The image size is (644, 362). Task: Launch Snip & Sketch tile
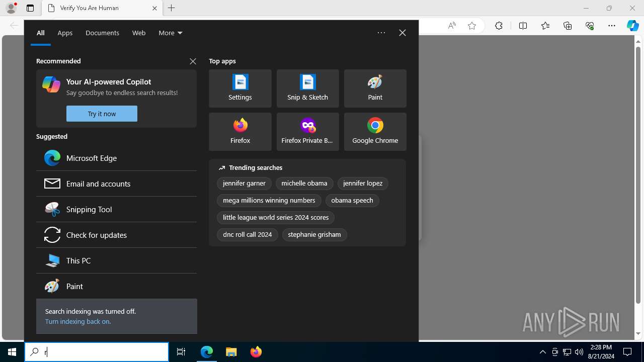click(307, 88)
